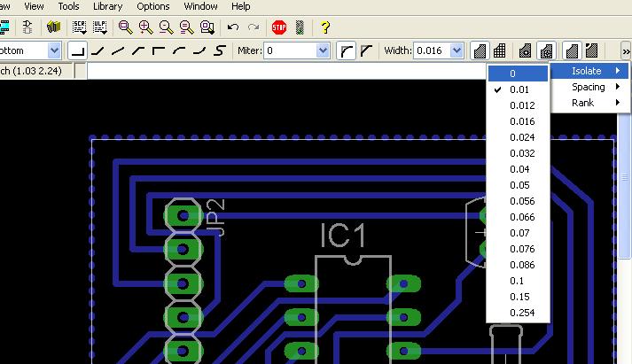Open help with yellow question mark
This screenshot has width=632, height=364.
[x=325, y=27]
